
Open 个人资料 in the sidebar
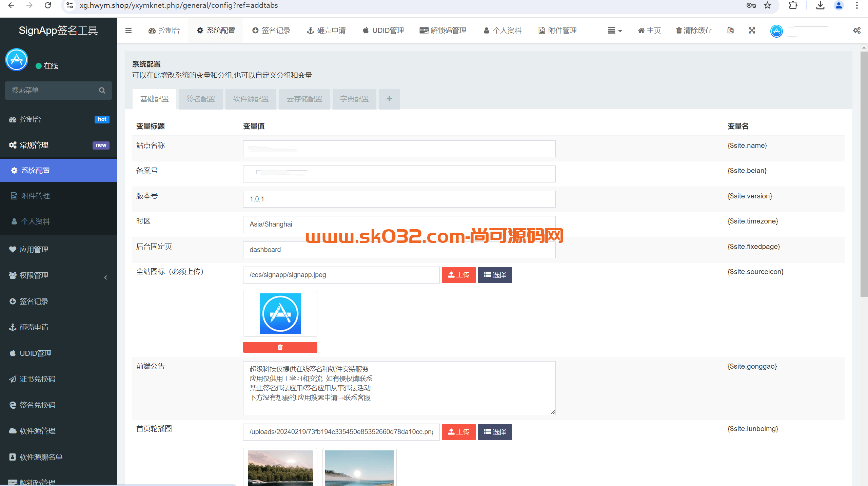(58, 221)
